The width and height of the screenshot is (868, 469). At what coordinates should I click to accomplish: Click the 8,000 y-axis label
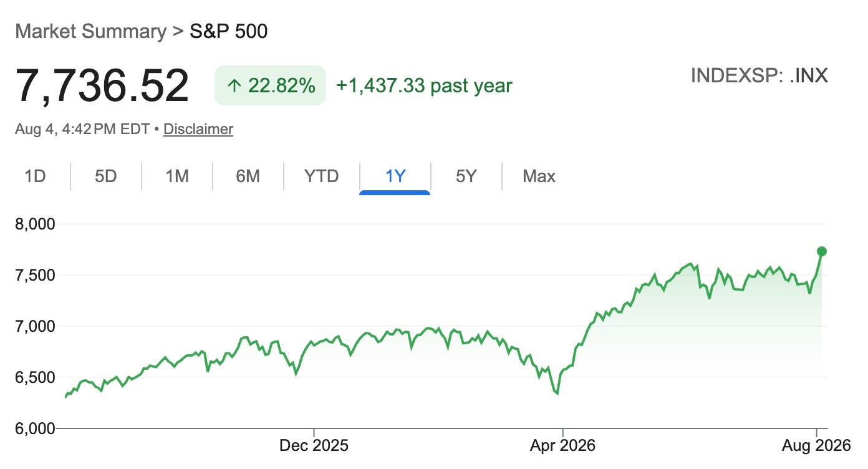coord(35,224)
